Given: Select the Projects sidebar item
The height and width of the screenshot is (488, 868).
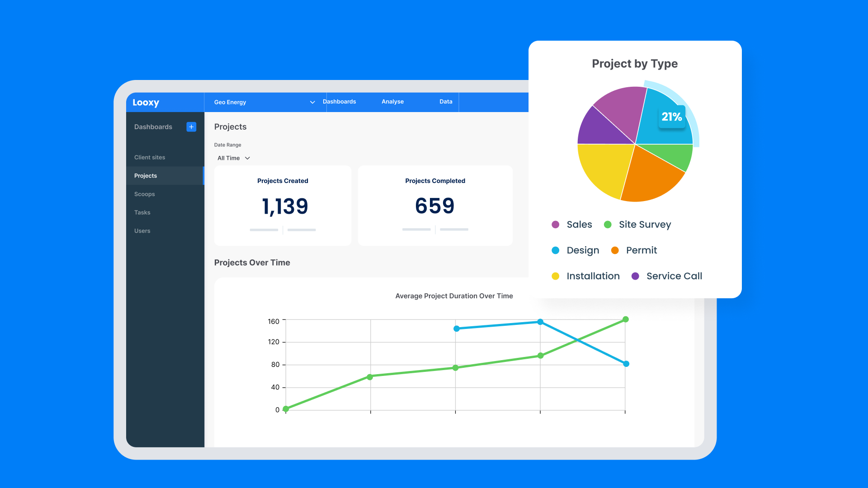Looking at the screenshot, I should tap(146, 176).
